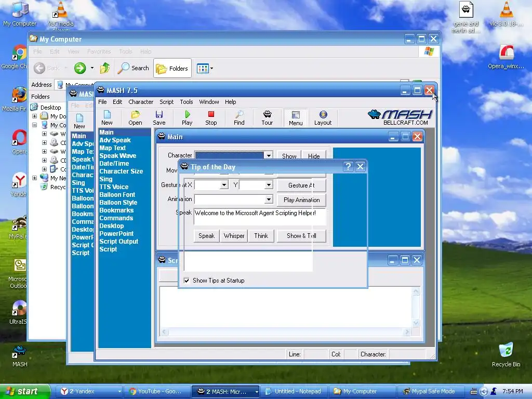Open the Character dropdown in Main window
The image size is (532, 399).
click(x=269, y=155)
